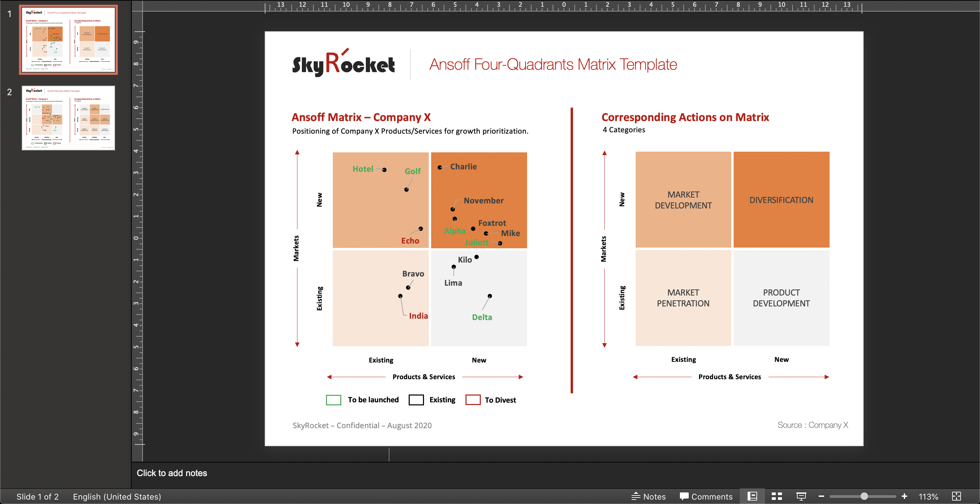Select red vertical divider line
The image size is (980, 504).
(571, 251)
